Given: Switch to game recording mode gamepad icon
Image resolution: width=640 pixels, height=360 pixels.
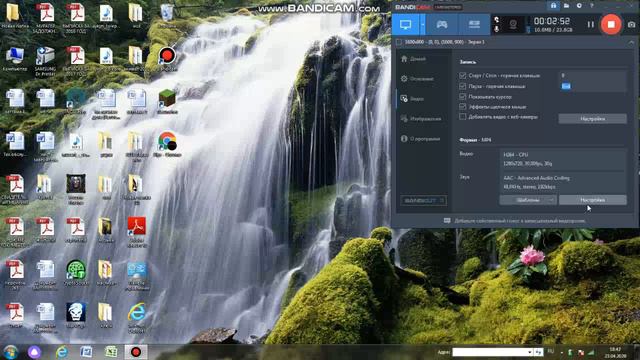Looking at the screenshot, I should (x=442, y=24).
